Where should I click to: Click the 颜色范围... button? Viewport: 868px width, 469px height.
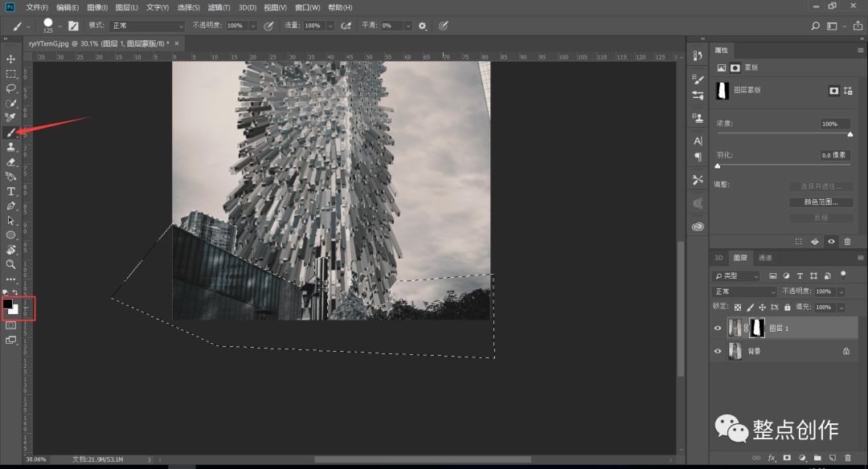point(821,202)
